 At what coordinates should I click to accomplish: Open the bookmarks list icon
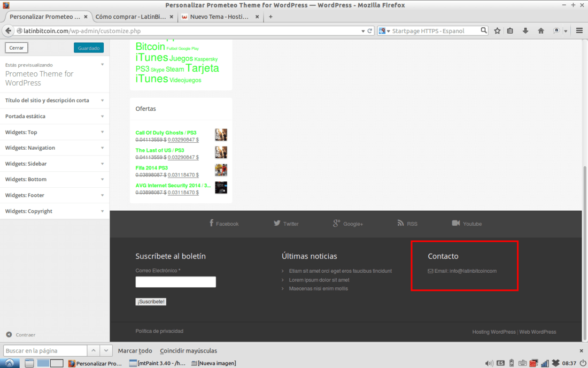pos(510,31)
